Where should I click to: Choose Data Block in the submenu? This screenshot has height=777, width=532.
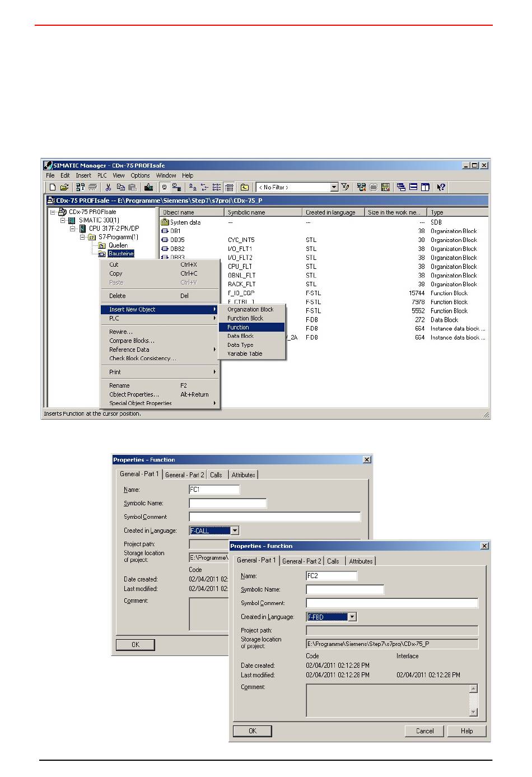(x=252, y=336)
